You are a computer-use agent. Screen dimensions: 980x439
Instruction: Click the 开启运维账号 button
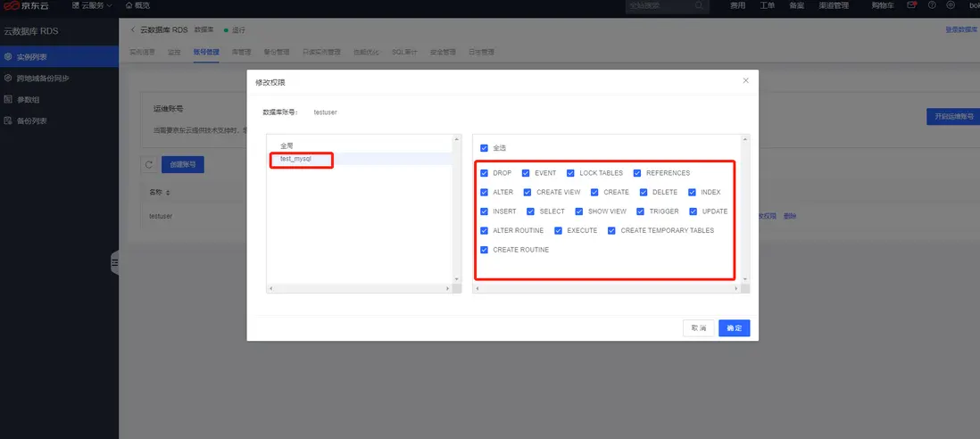click(953, 117)
